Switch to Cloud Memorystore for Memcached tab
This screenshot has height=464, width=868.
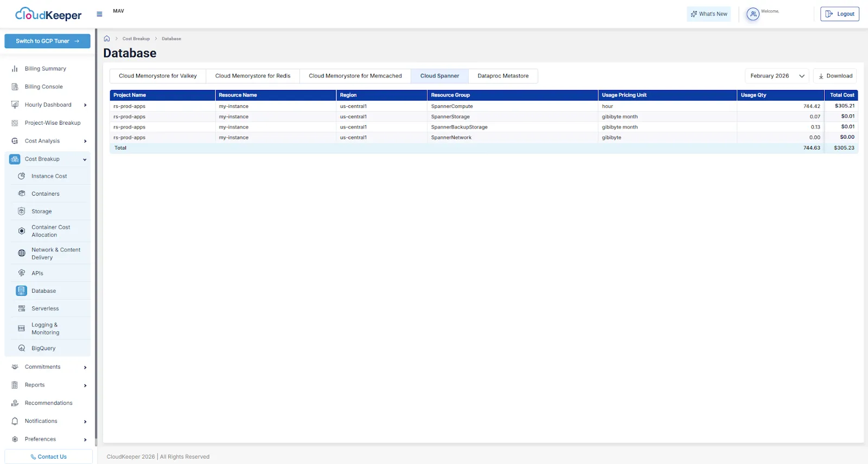tap(355, 76)
